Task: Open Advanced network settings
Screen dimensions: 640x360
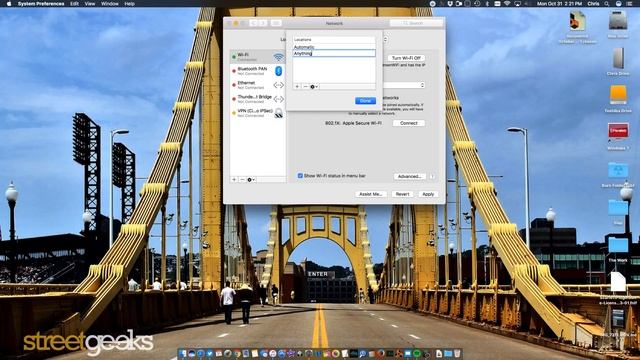Action: (x=409, y=176)
